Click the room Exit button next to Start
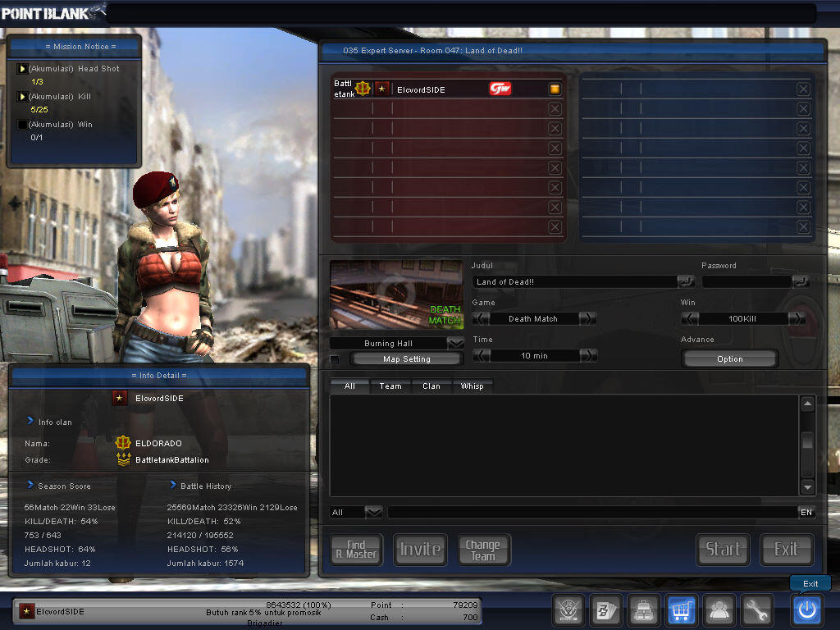The height and width of the screenshot is (630, 840). click(x=787, y=549)
